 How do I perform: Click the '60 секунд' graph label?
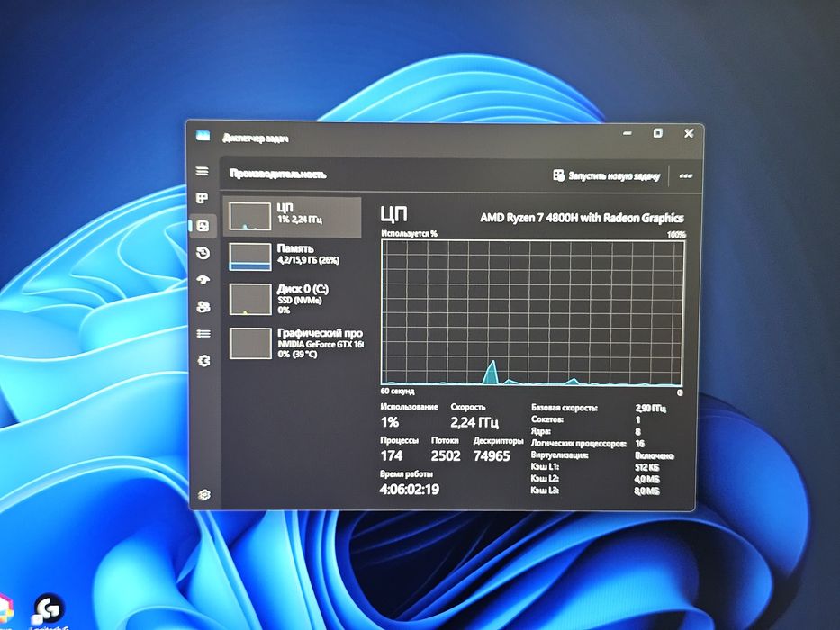398,391
